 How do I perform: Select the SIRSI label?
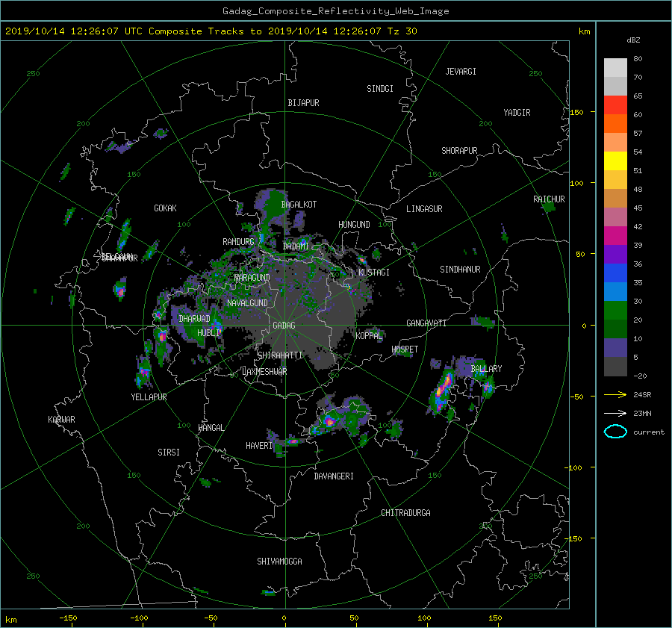click(x=169, y=453)
